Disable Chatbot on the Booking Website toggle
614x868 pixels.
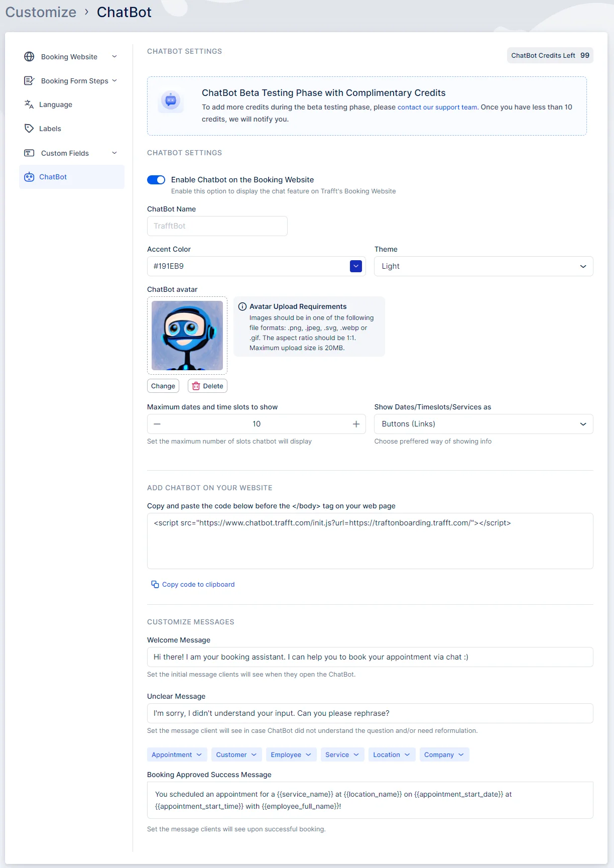tap(156, 180)
